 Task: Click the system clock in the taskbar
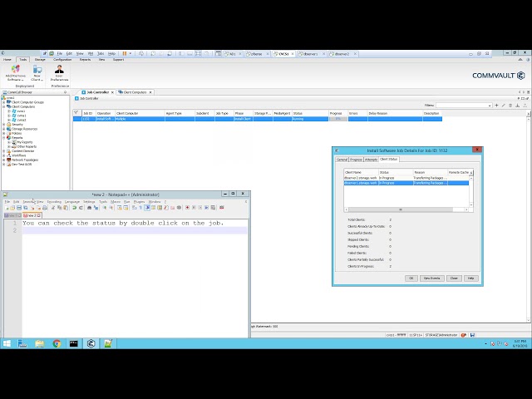[520, 343]
